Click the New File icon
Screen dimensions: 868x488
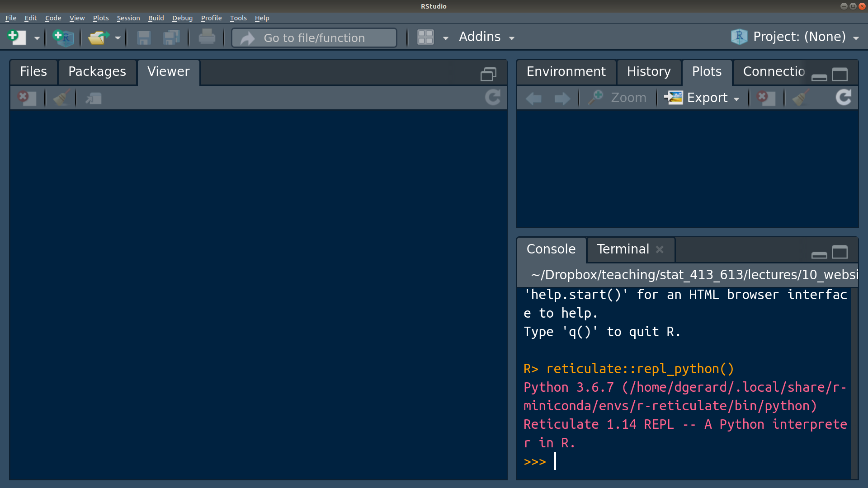pos(17,38)
